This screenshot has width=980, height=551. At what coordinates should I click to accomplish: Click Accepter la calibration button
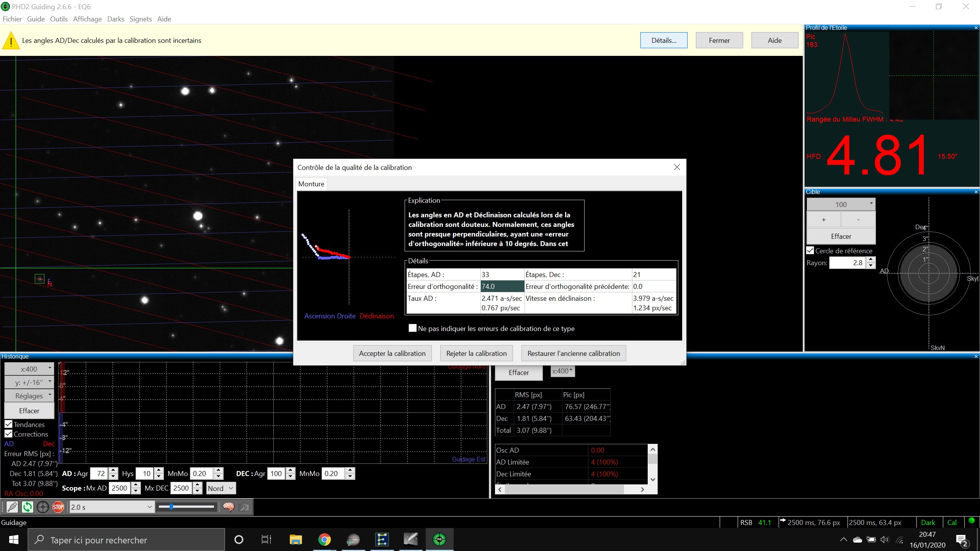click(x=392, y=353)
